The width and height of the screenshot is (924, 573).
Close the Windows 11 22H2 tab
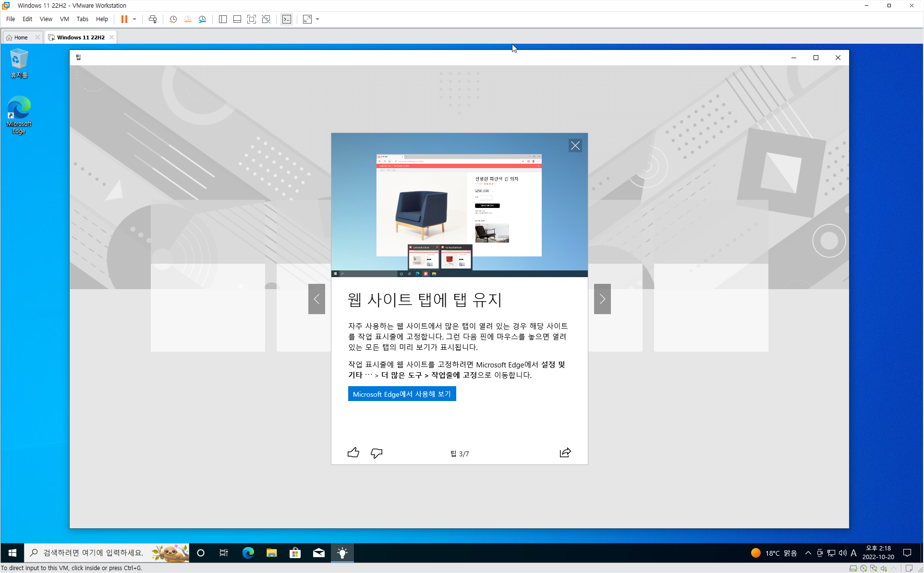click(111, 37)
